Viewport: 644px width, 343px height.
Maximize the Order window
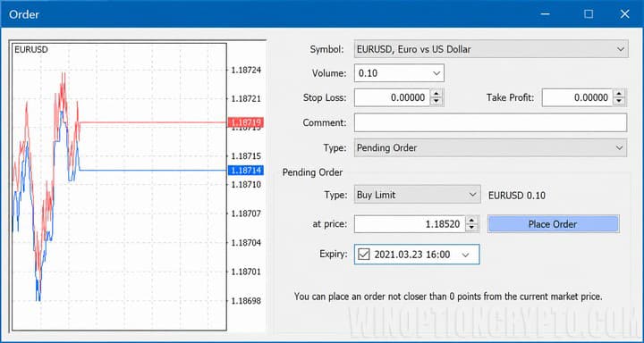coord(589,14)
